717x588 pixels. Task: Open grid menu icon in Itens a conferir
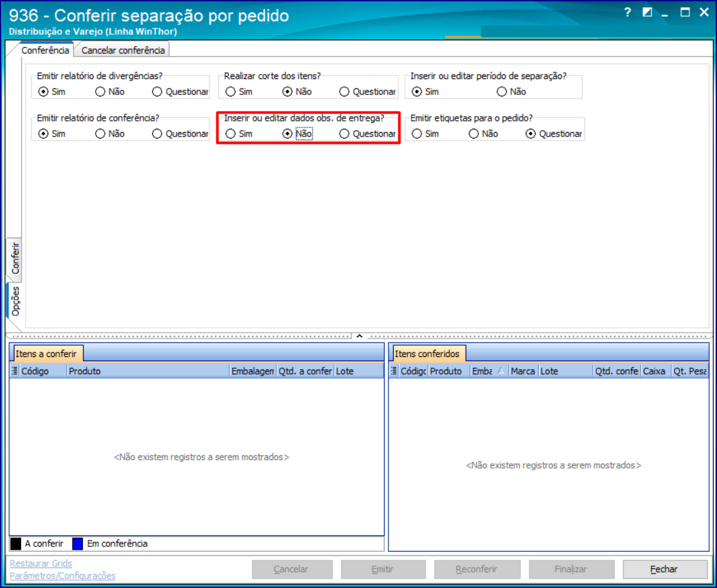15,371
